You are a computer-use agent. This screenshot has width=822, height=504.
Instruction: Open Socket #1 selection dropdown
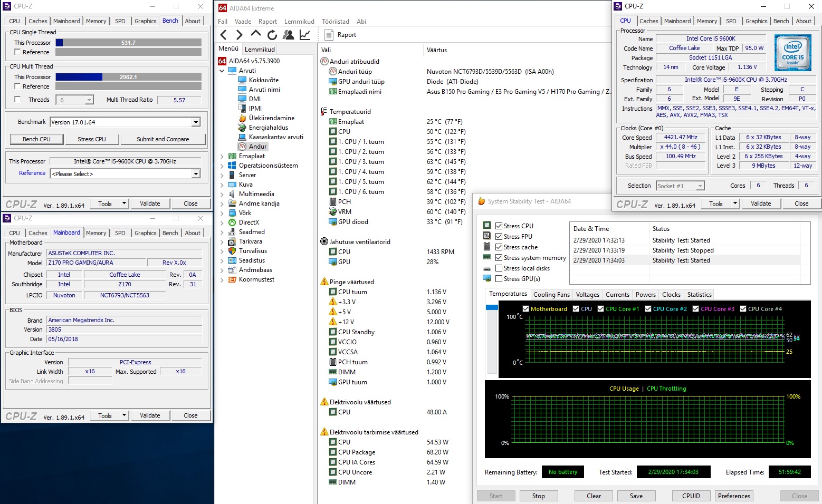(x=700, y=186)
